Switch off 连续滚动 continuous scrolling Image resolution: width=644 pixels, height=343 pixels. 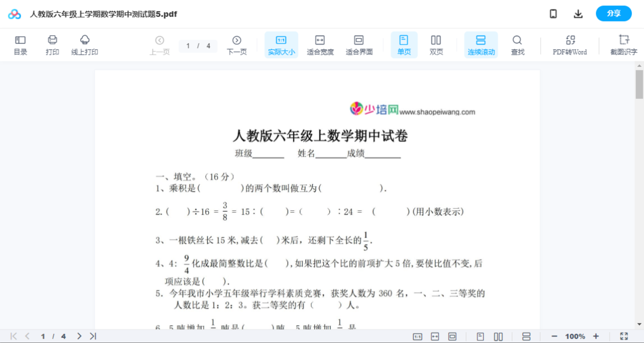[x=481, y=45]
